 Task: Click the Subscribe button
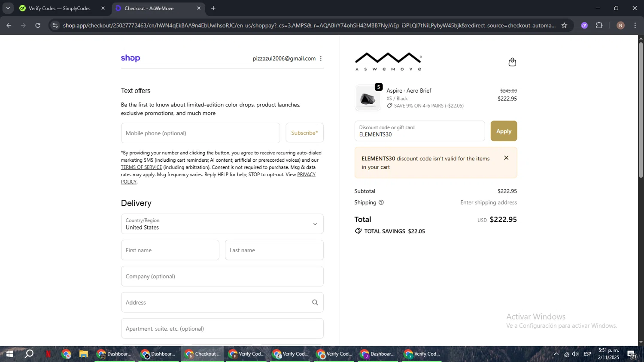[x=304, y=133]
